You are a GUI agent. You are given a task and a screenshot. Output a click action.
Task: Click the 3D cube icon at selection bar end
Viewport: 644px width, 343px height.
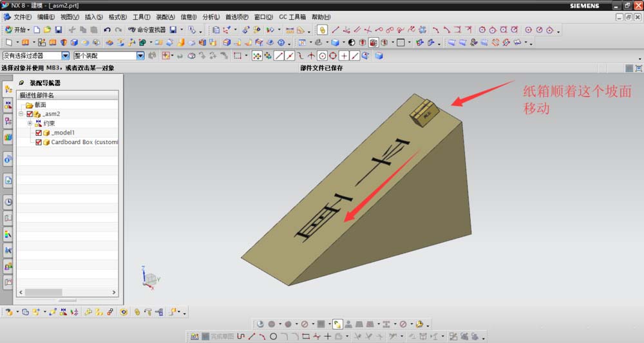click(379, 56)
